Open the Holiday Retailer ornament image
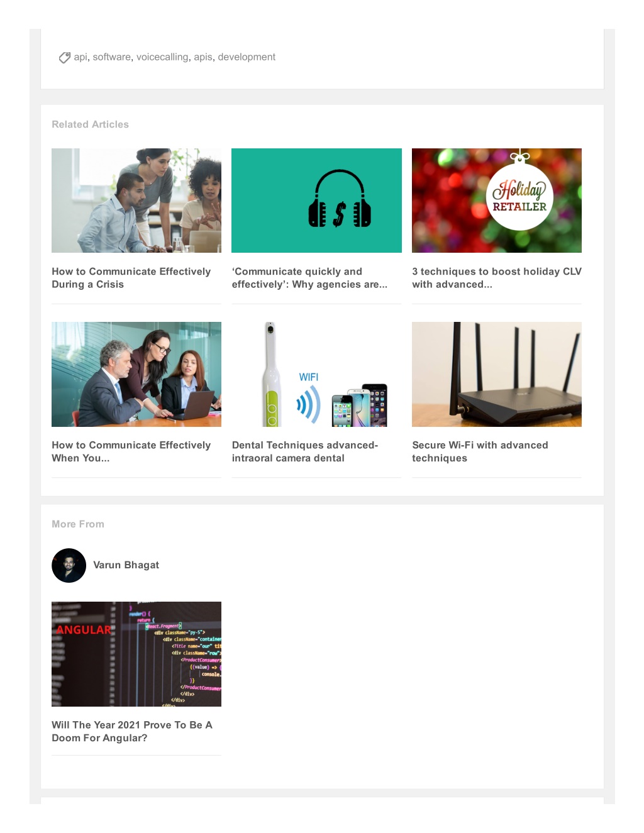The image size is (644, 833). click(497, 201)
